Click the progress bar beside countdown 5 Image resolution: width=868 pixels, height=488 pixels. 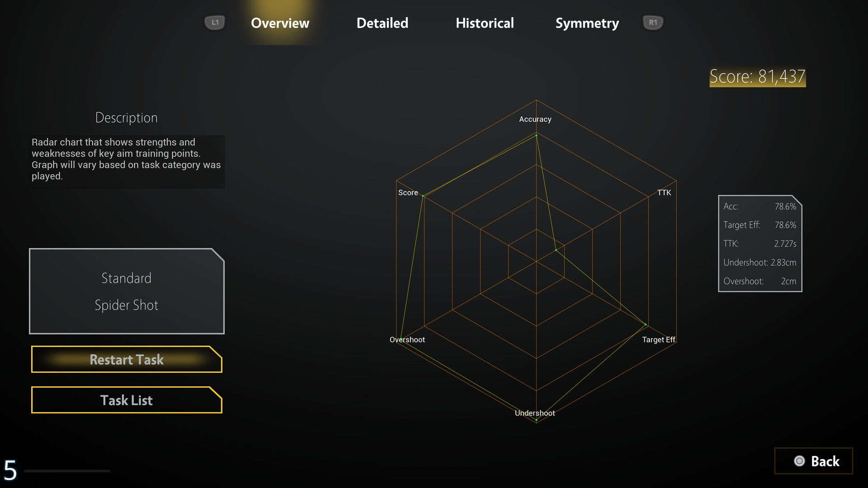click(67, 471)
